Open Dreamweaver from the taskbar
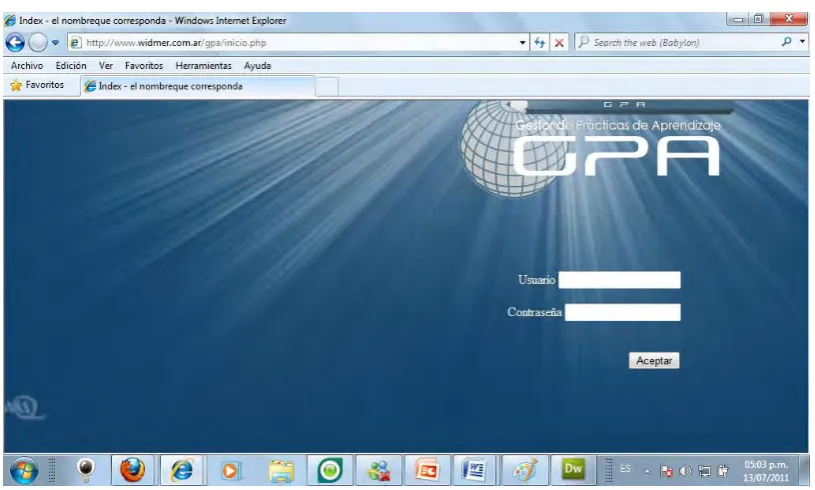The image size is (815, 490). (x=573, y=470)
